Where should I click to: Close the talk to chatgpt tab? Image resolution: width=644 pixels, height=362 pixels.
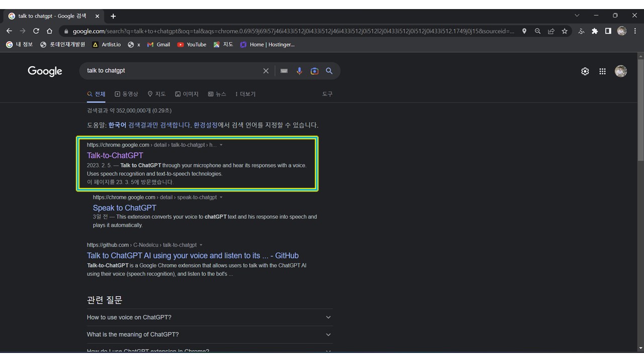coord(97,16)
